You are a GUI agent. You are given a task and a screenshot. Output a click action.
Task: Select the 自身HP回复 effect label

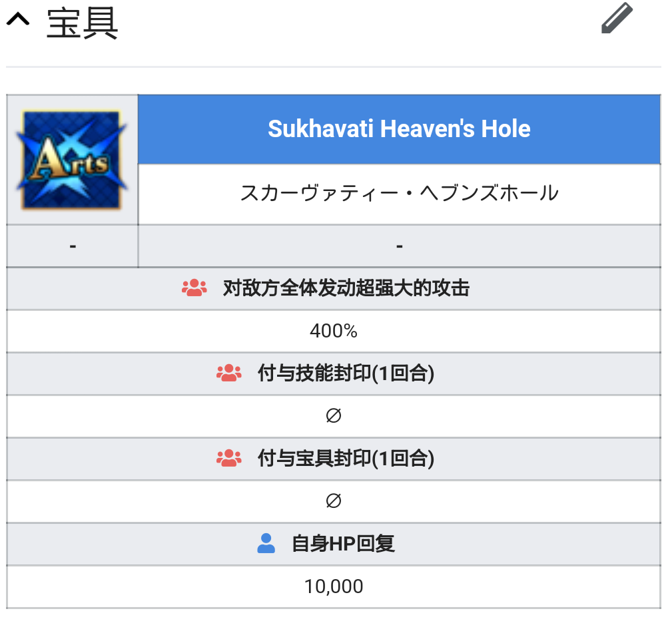(343, 544)
